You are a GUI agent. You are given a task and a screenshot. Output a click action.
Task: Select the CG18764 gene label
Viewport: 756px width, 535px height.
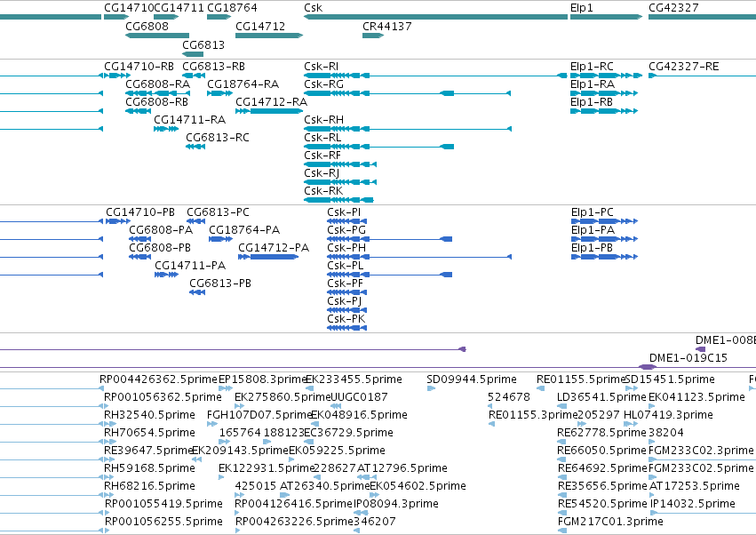(232, 8)
